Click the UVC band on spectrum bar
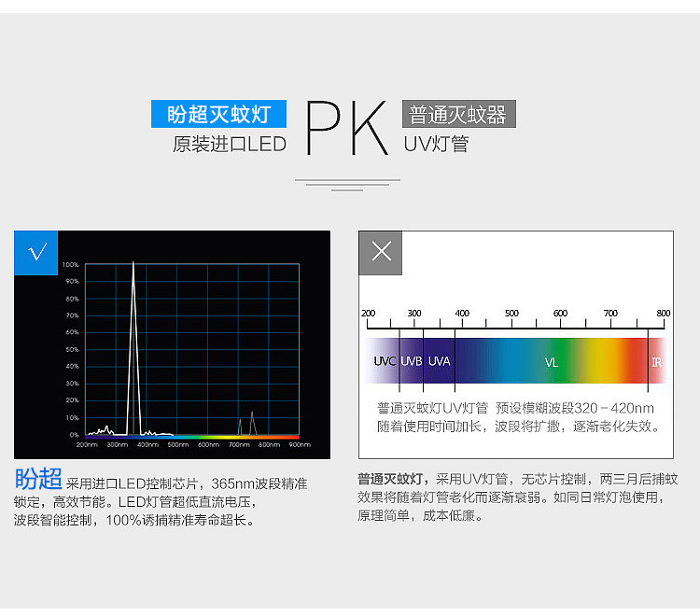700x616 pixels. [x=385, y=361]
